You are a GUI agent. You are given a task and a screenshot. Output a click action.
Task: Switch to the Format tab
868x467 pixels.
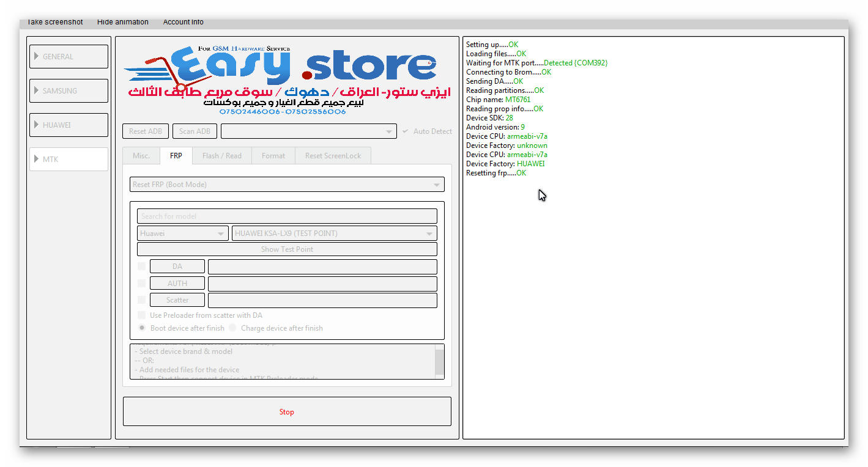click(x=273, y=156)
